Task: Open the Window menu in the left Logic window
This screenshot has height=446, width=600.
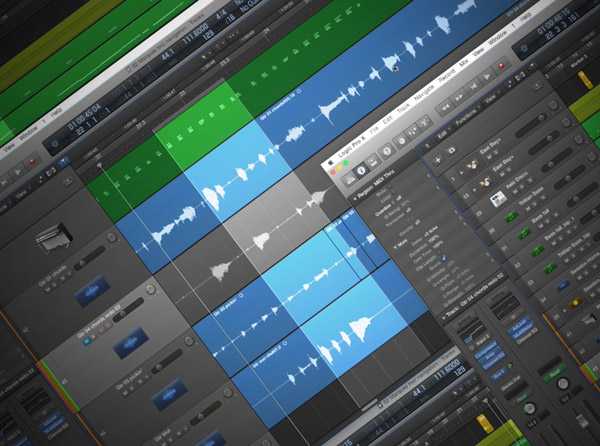Action: click(x=29, y=135)
